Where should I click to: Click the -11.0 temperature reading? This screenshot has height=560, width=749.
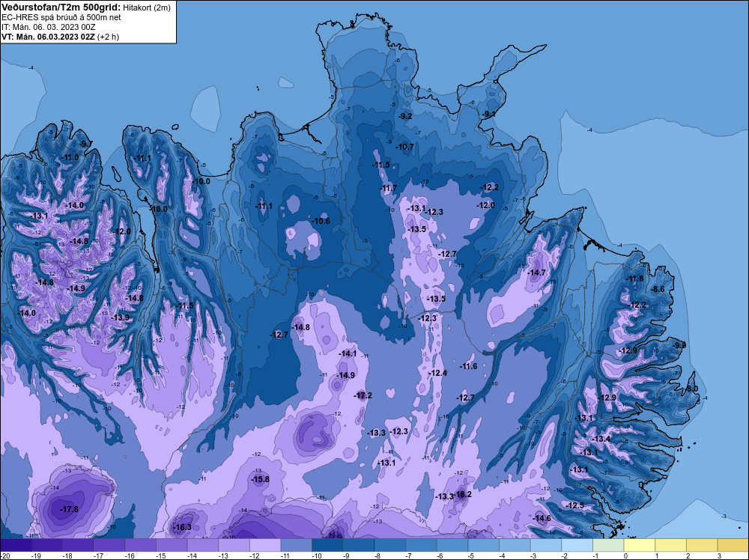pyautogui.click(x=70, y=157)
